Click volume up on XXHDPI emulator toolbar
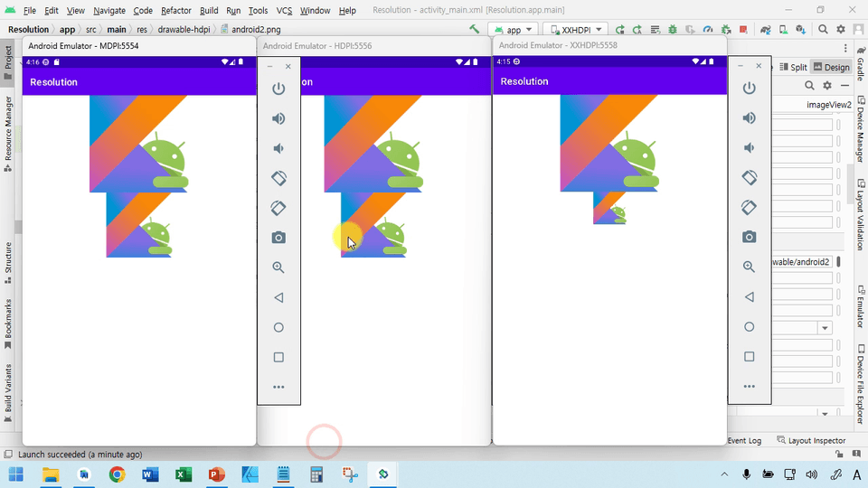The height and width of the screenshot is (488, 868). click(749, 117)
